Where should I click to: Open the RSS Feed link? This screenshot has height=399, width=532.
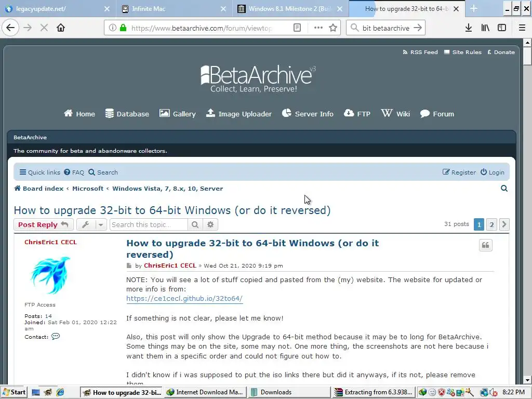click(x=420, y=52)
